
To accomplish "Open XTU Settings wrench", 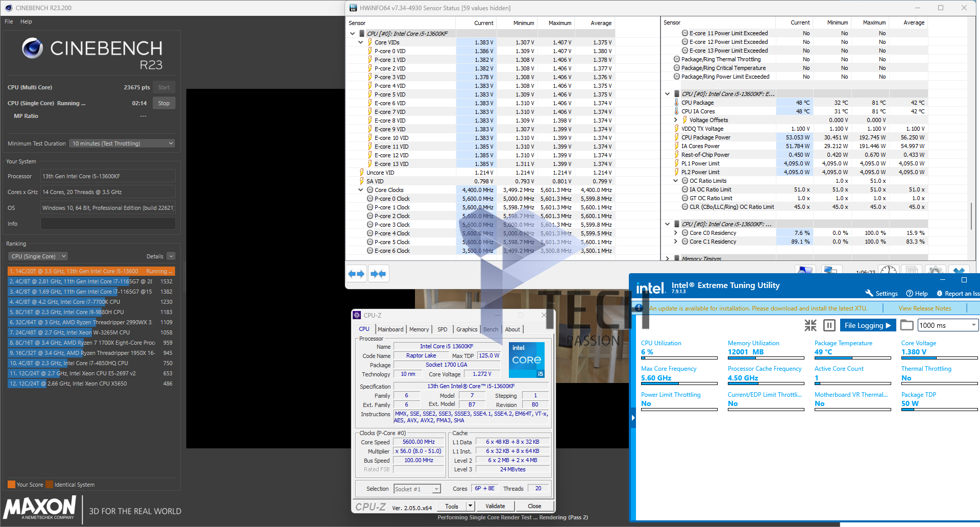I will [x=881, y=293].
